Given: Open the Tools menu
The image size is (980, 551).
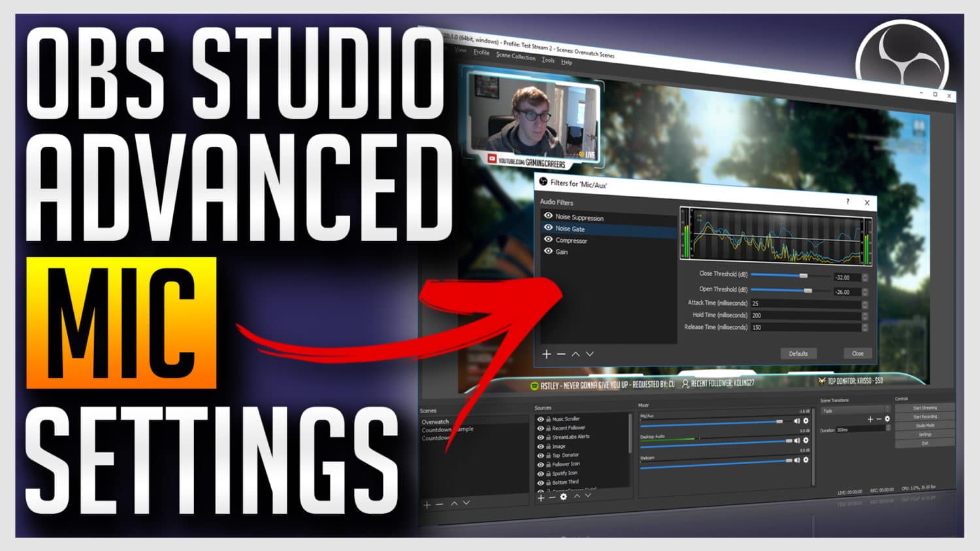Looking at the screenshot, I should click(548, 60).
